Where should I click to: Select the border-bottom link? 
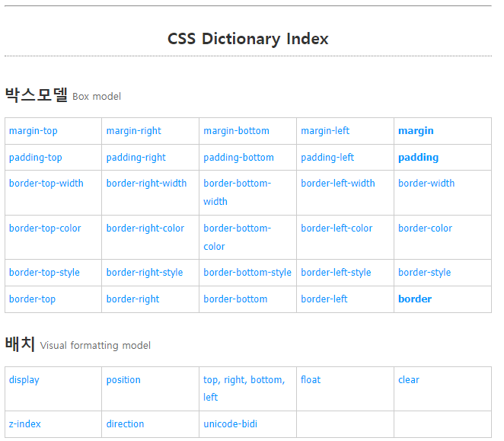click(235, 299)
